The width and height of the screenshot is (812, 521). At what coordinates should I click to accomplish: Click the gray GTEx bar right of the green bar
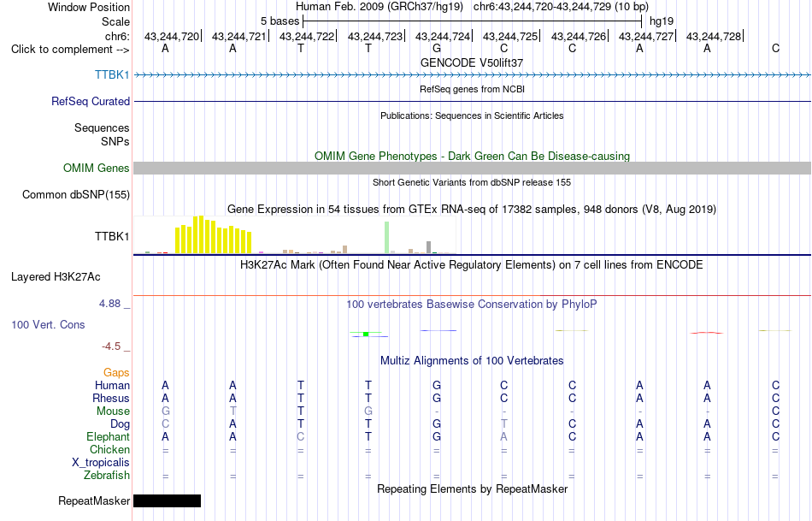[x=428, y=247]
